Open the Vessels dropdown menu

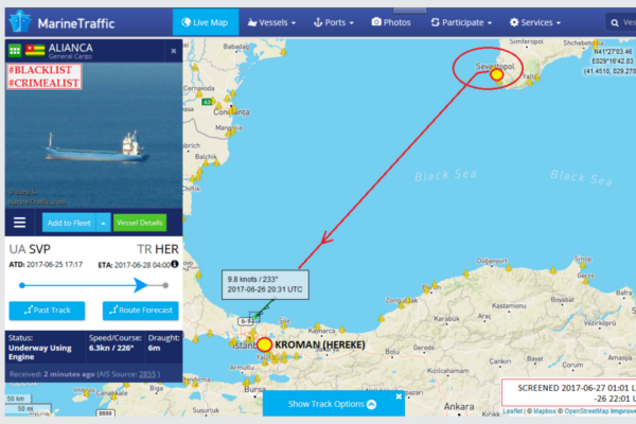point(271,22)
